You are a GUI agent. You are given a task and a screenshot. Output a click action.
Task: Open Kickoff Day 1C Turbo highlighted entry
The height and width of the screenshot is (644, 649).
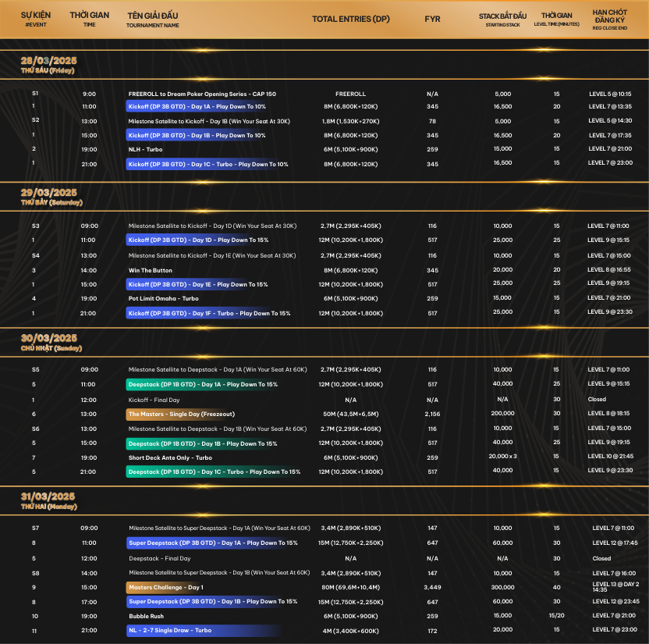(x=208, y=165)
